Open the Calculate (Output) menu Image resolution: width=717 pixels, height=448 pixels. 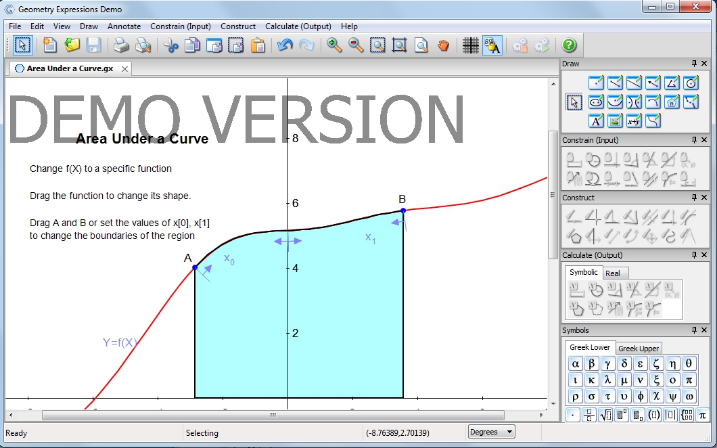click(298, 26)
